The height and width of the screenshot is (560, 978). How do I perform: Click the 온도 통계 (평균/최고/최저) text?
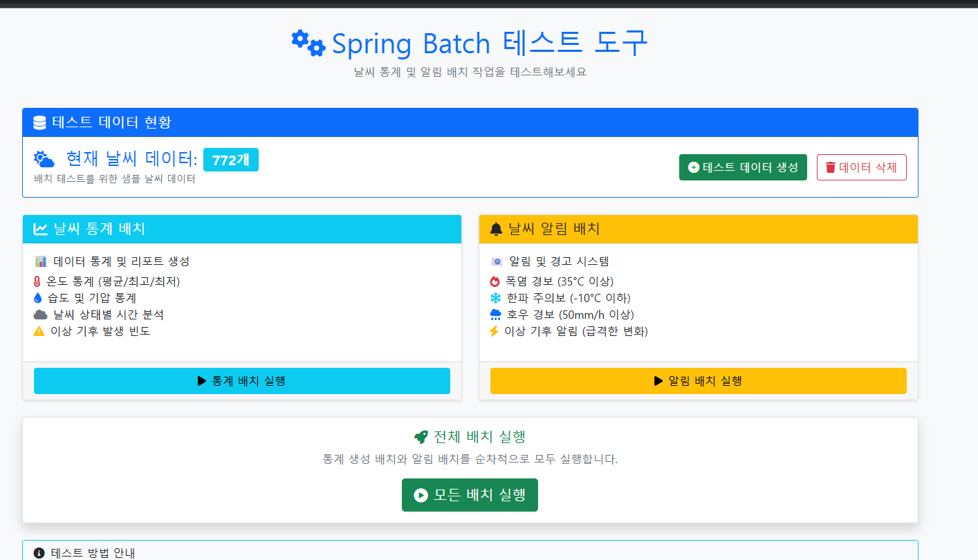point(113,281)
